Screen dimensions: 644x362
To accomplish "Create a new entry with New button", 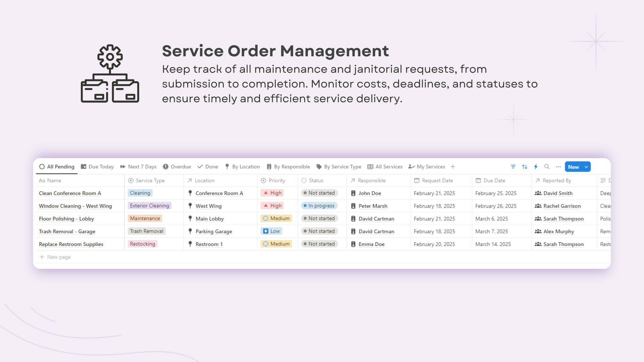I will [574, 167].
